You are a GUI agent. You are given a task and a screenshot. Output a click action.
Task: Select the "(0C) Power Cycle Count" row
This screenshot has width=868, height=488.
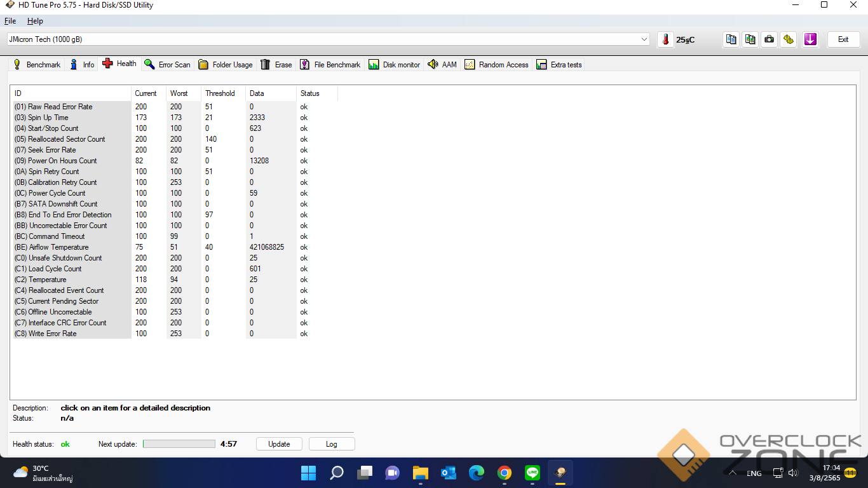click(x=175, y=193)
